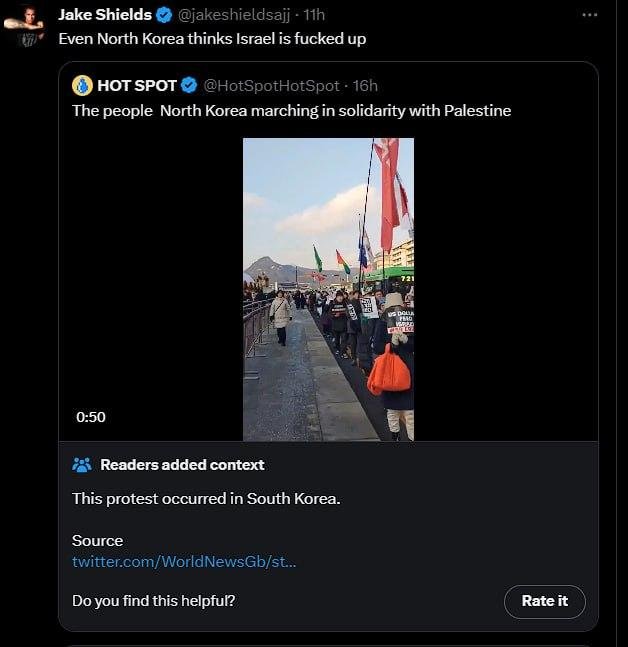Open the twitter.com/WorldNewsGb source link

[x=184, y=562]
